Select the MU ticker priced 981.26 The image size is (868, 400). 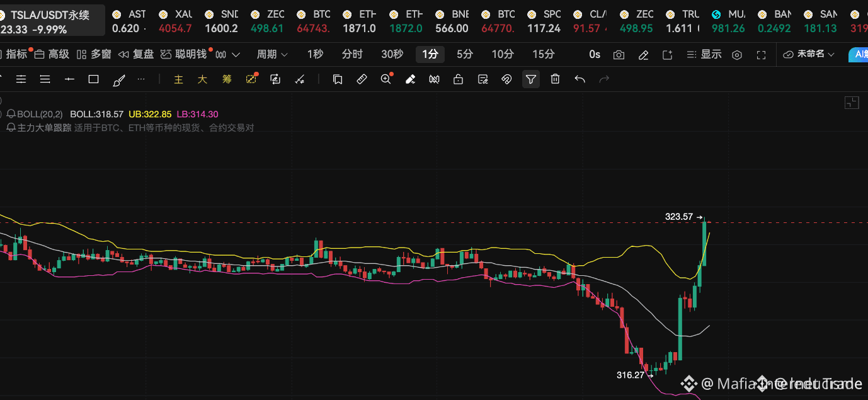[728, 21]
